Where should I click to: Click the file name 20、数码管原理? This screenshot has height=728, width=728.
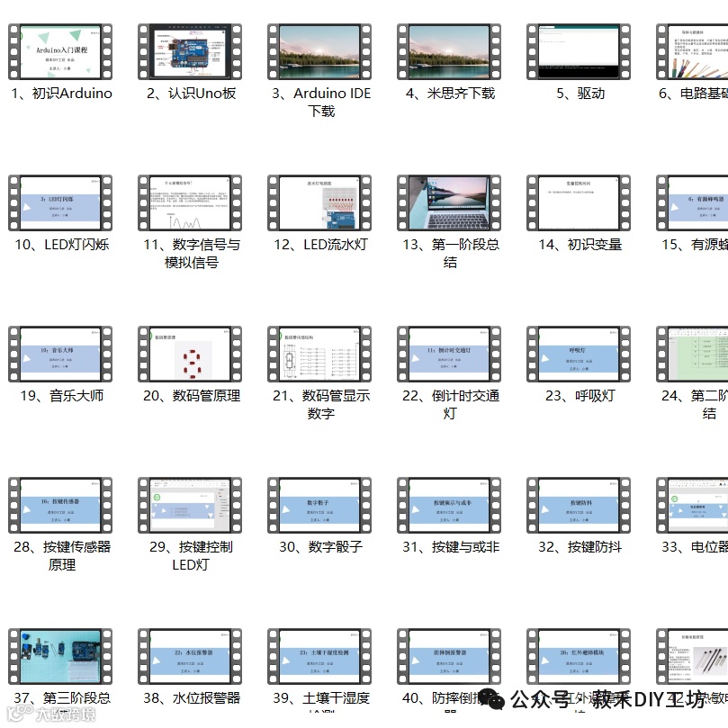point(192,396)
